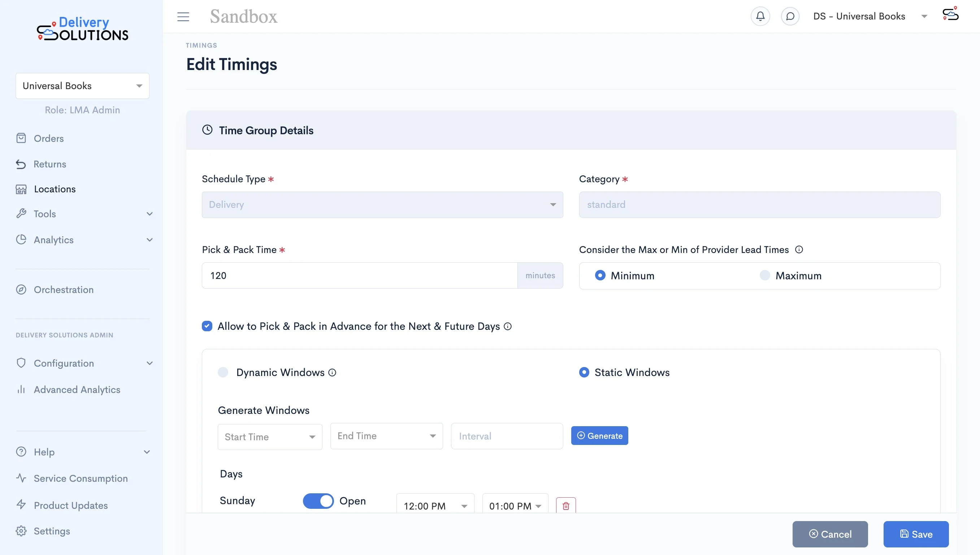Click the Time Group Details clock icon
980x555 pixels.
tap(207, 130)
